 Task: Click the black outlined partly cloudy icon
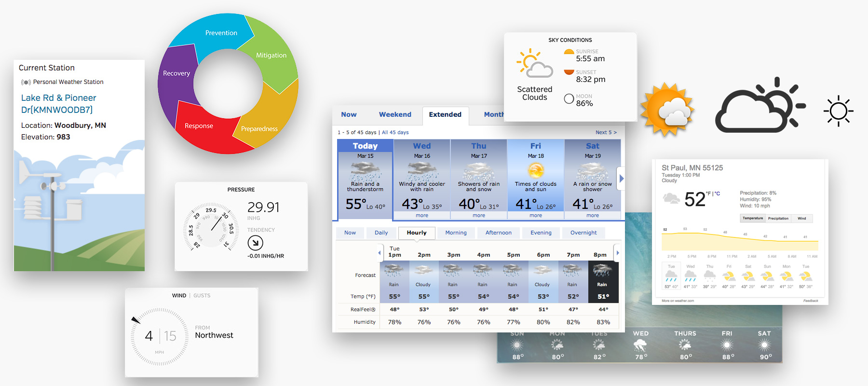click(x=760, y=105)
